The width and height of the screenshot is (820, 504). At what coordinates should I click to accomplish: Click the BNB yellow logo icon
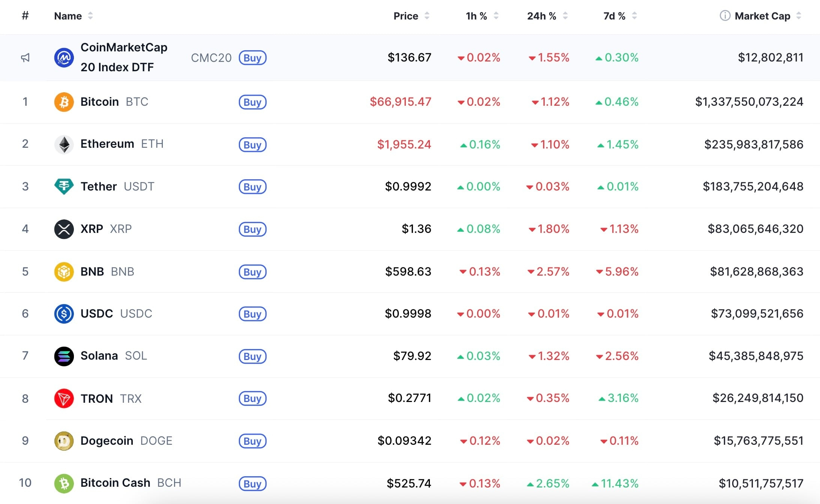coord(64,271)
